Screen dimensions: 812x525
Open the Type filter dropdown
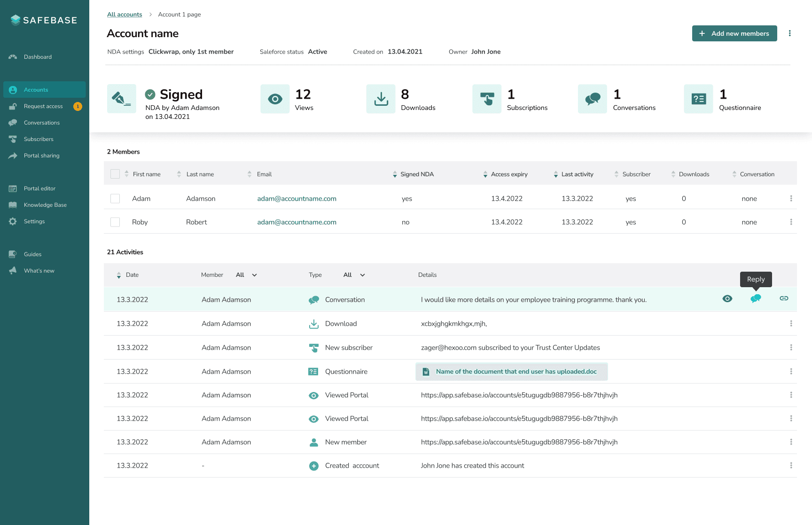(354, 275)
